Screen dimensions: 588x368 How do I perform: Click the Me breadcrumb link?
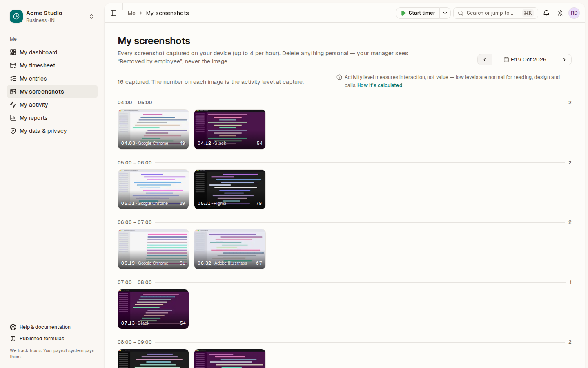[x=131, y=13]
